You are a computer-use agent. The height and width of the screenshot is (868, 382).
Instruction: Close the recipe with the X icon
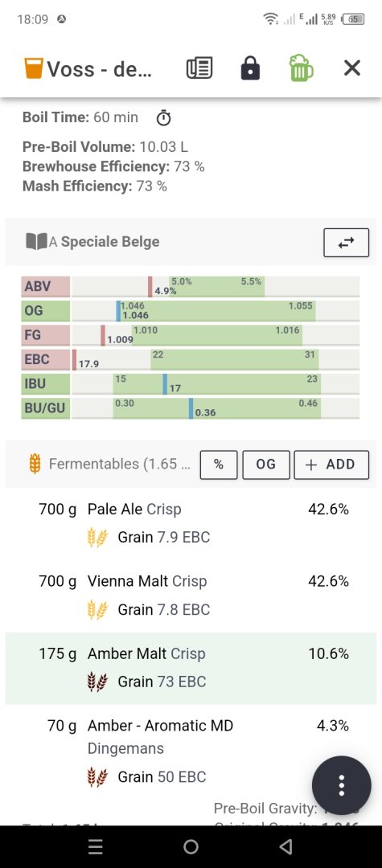click(x=352, y=68)
